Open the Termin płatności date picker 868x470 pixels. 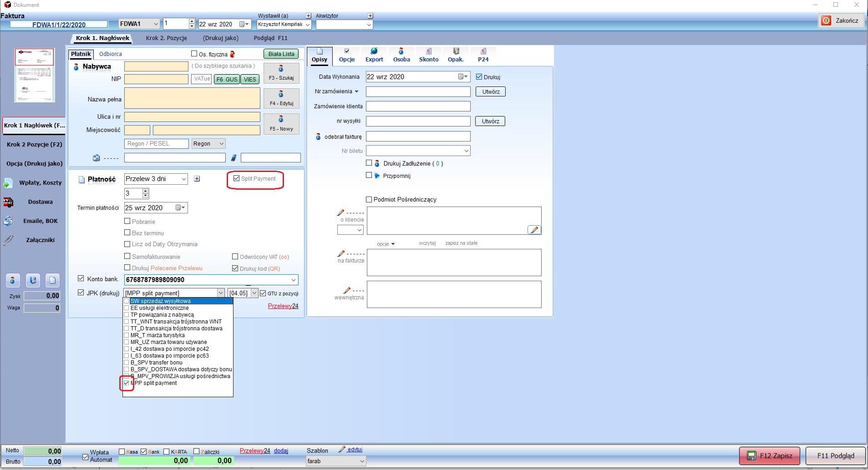click(181, 208)
